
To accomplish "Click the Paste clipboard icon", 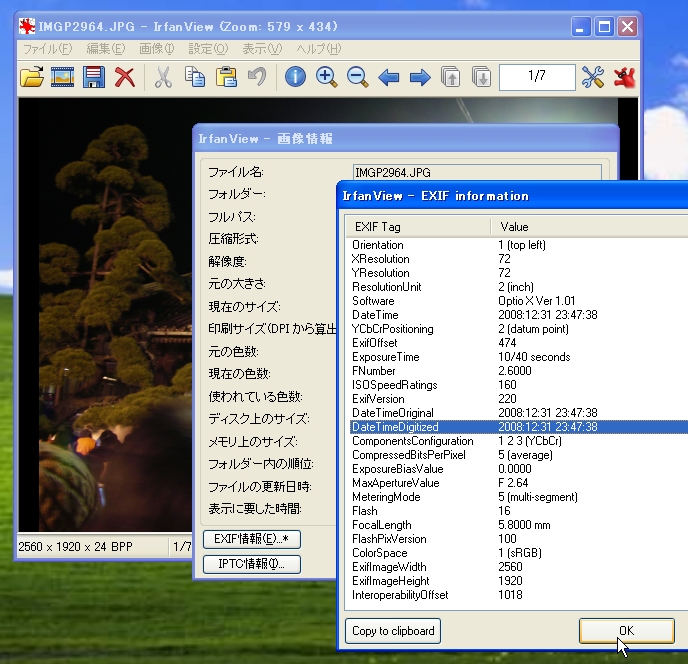I will pos(226,77).
